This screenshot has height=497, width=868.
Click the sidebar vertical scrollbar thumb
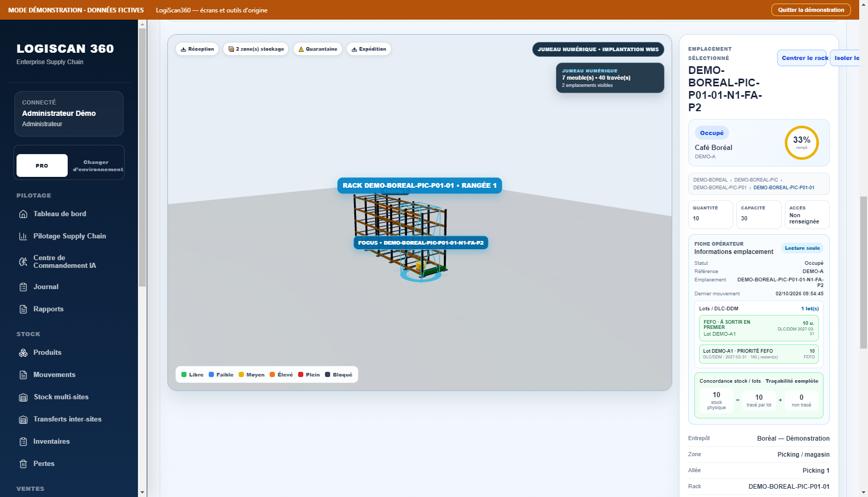[142, 157]
